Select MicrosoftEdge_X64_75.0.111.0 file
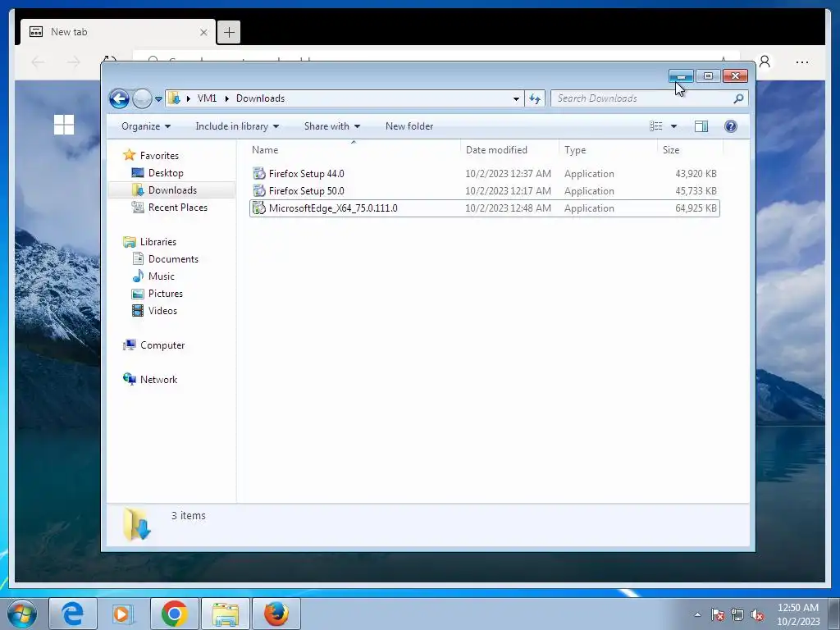Image resolution: width=840 pixels, height=630 pixels. (484, 208)
